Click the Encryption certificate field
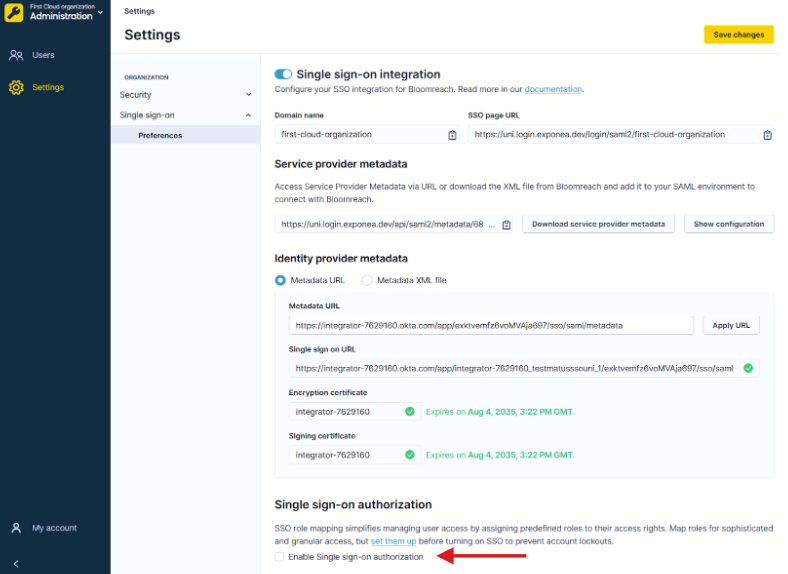This screenshot has height=574, width=788. tap(355, 412)
